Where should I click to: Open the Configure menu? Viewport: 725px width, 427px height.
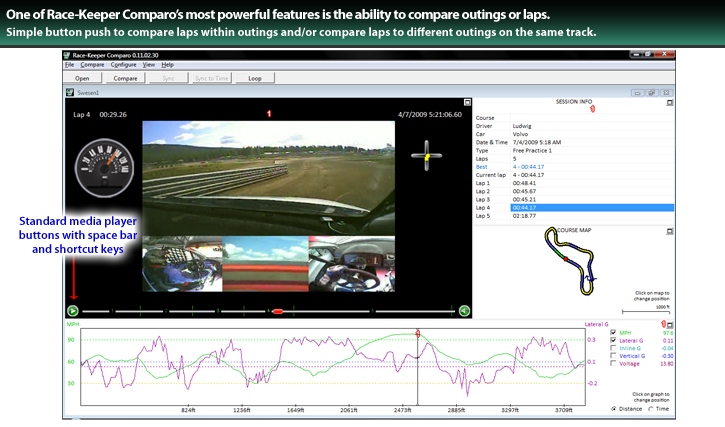[x=123, y=64]
